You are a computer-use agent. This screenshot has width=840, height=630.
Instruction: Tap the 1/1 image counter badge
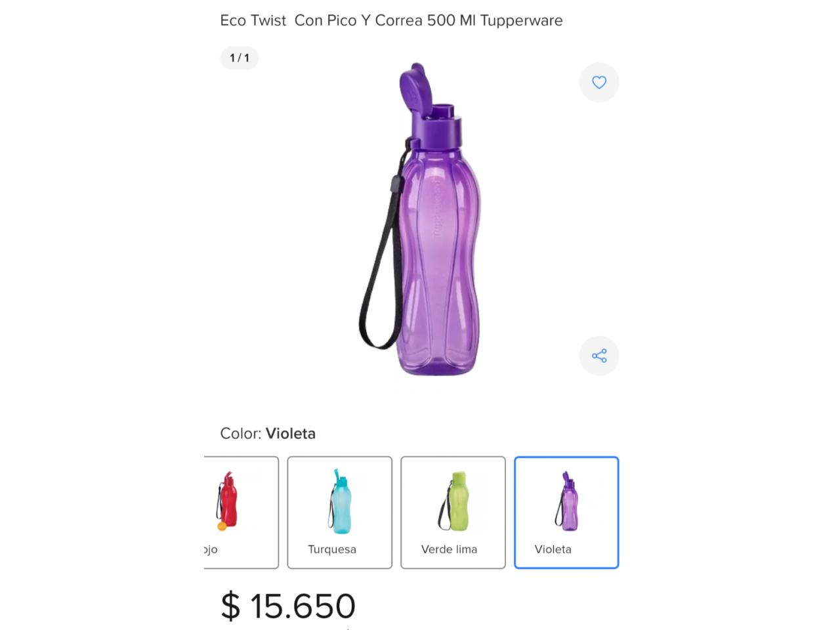[240, 58]
